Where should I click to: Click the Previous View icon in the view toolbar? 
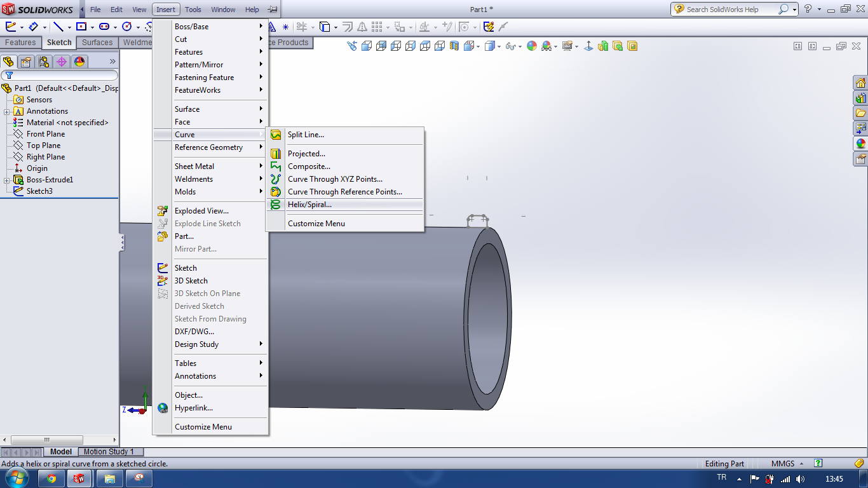click(353, 46)
